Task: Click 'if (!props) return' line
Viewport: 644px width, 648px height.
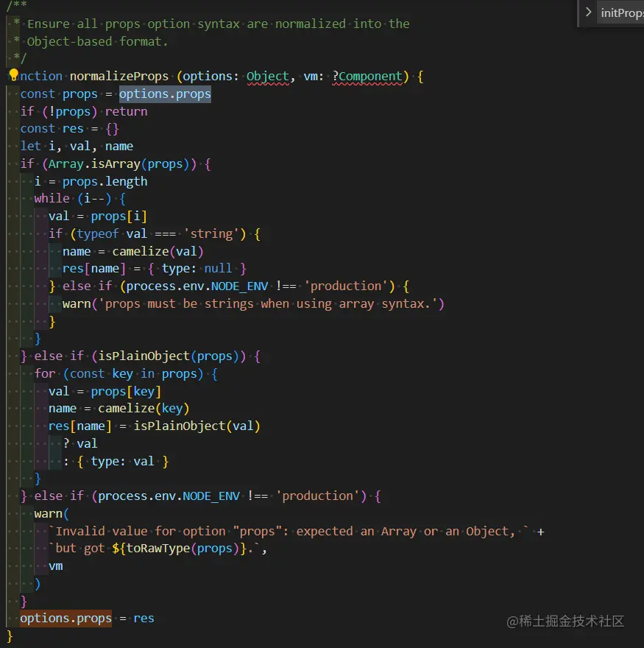Action: [84, 112]
